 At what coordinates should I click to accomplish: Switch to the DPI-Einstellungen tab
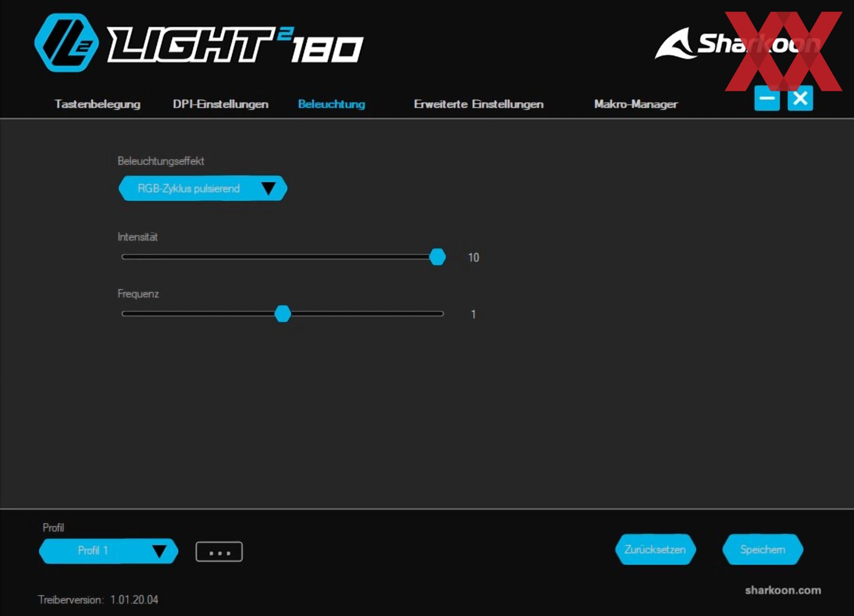pyautogui.click(x=221, y=104)
